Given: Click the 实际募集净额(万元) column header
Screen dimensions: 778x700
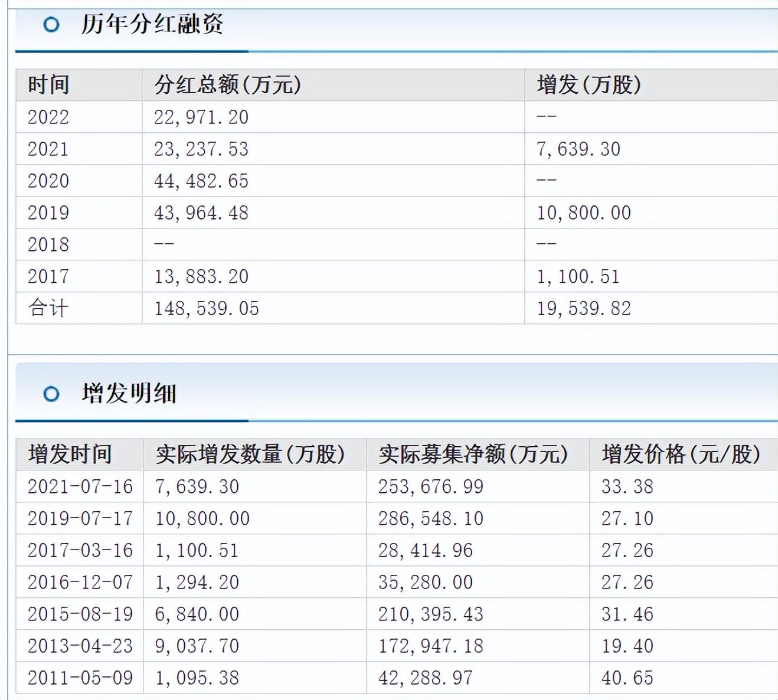Looking at the screenshot, I should [473, 454].
